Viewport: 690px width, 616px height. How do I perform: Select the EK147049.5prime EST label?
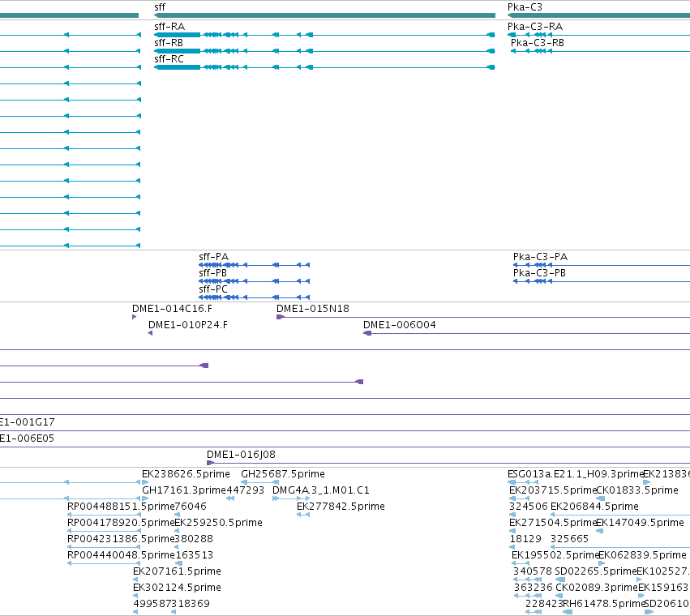click(640, 523)
